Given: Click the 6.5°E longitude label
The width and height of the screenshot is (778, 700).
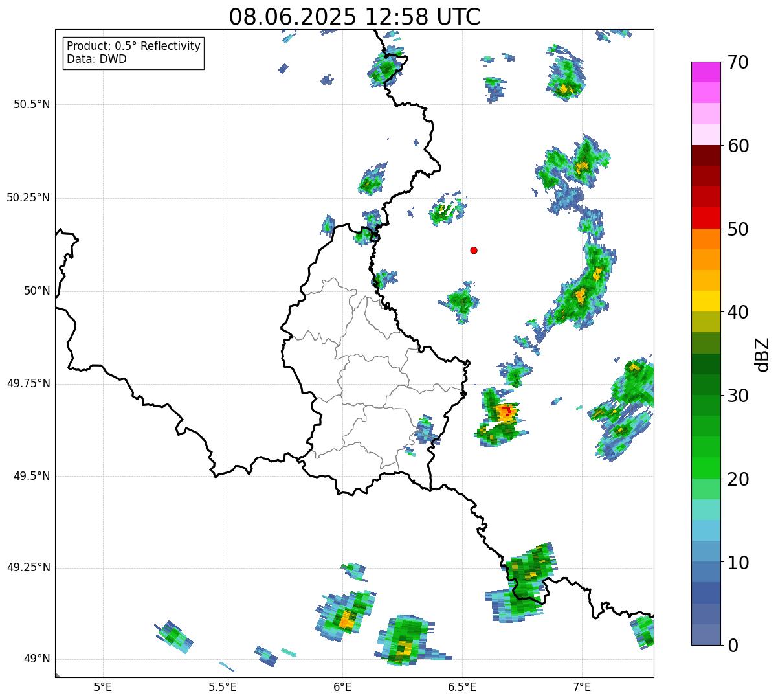Looking at the screenshot, I should [462, 686].
